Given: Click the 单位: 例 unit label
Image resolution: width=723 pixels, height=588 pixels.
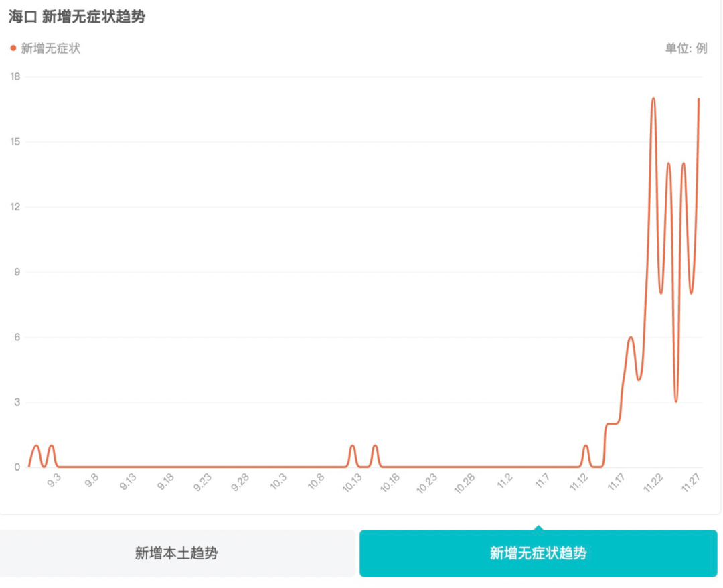Looking at the screenshot, I should 686,48.
